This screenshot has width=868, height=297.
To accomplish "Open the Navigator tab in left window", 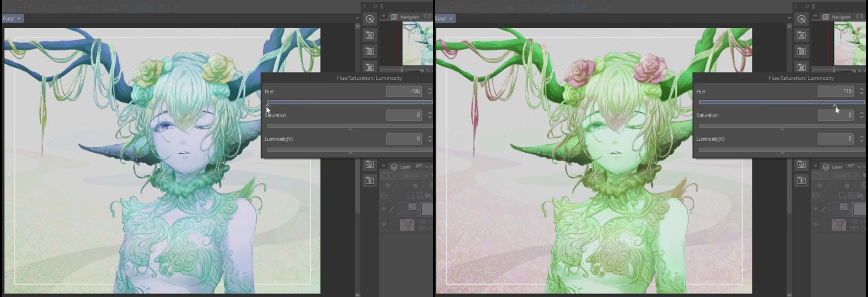I will click(405, 17).
